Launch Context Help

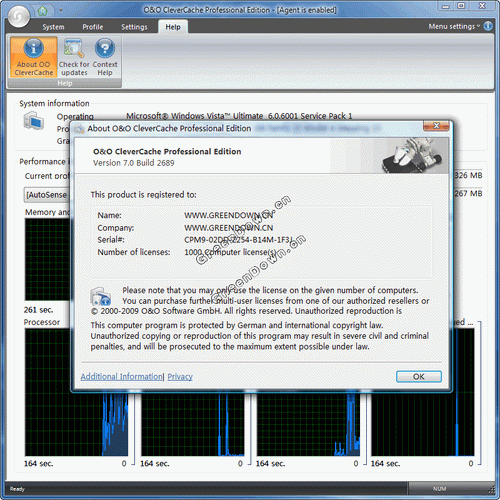[x=105, y=57]
